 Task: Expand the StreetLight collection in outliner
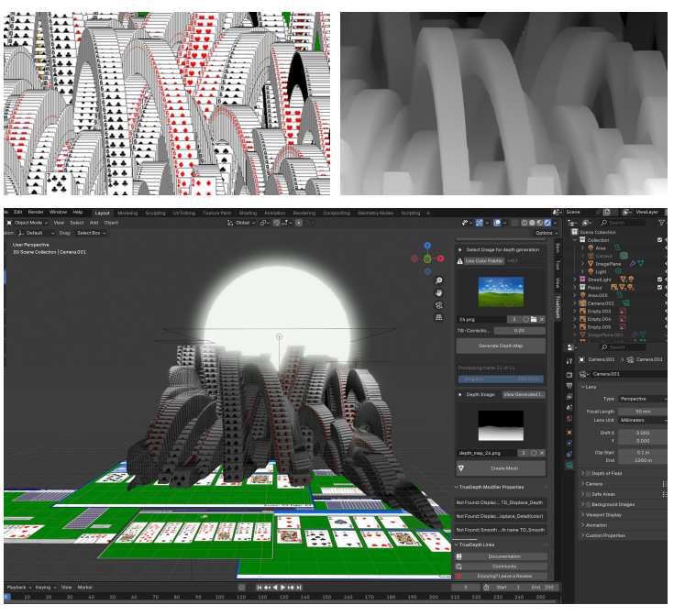tap(575, 279)
